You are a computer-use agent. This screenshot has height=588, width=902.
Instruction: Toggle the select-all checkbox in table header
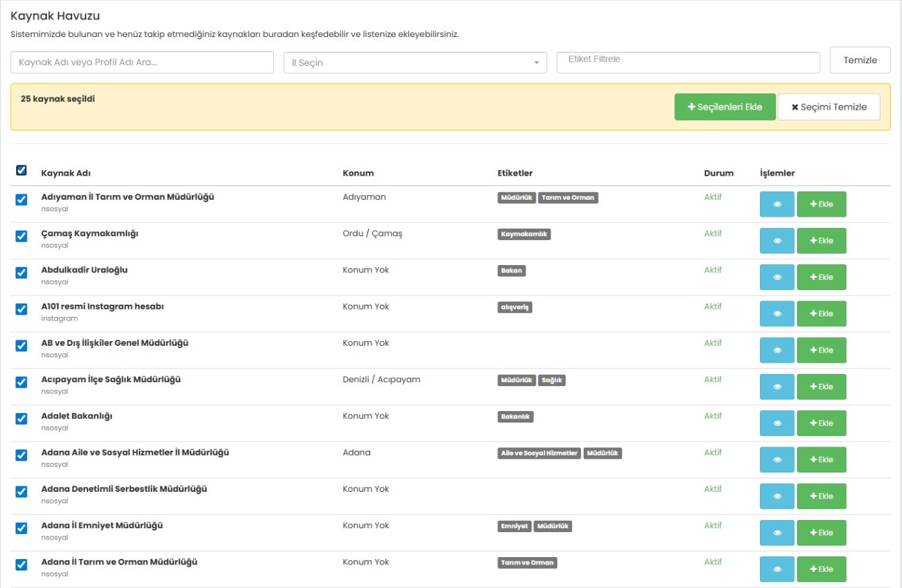[x=22, y=171]
